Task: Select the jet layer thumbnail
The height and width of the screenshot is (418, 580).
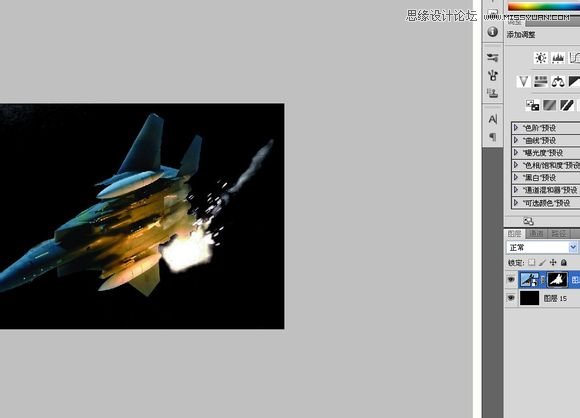Action: tap(529, 280)
